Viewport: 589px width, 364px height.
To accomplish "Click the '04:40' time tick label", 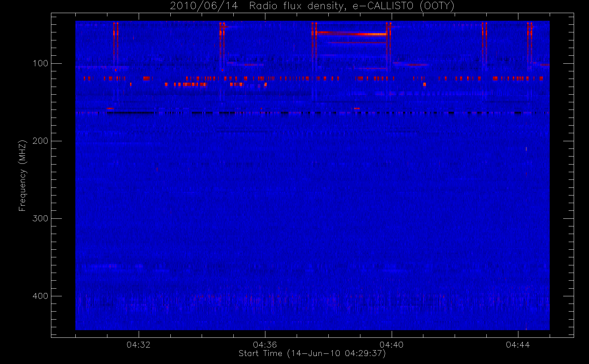I will pyautogui.click(x=391, y=345).
